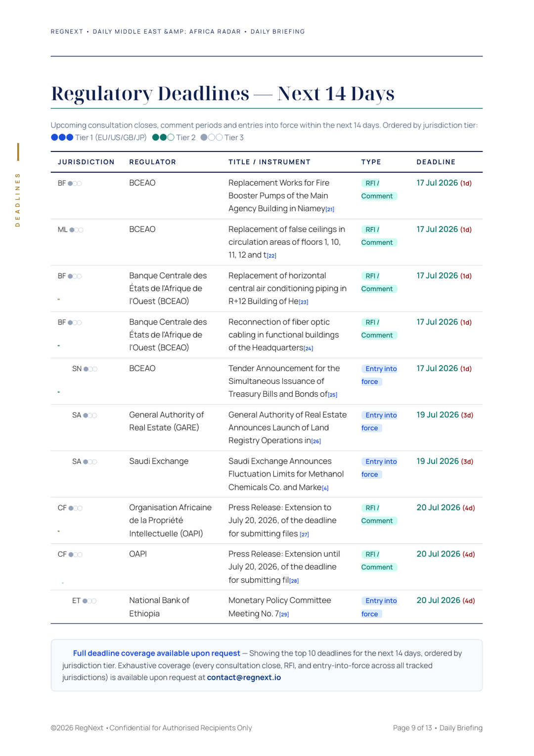
Task: Open footnote link [21] for Niamey tender
Action: (x=330, y=209)
